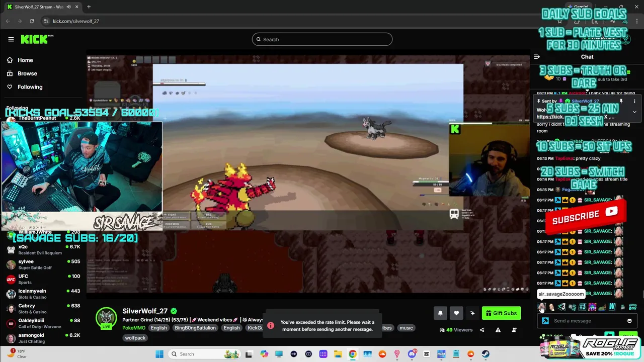Click the 49 Viewers count
Viewport: 644px width, 362px height.
coord(456,330)
